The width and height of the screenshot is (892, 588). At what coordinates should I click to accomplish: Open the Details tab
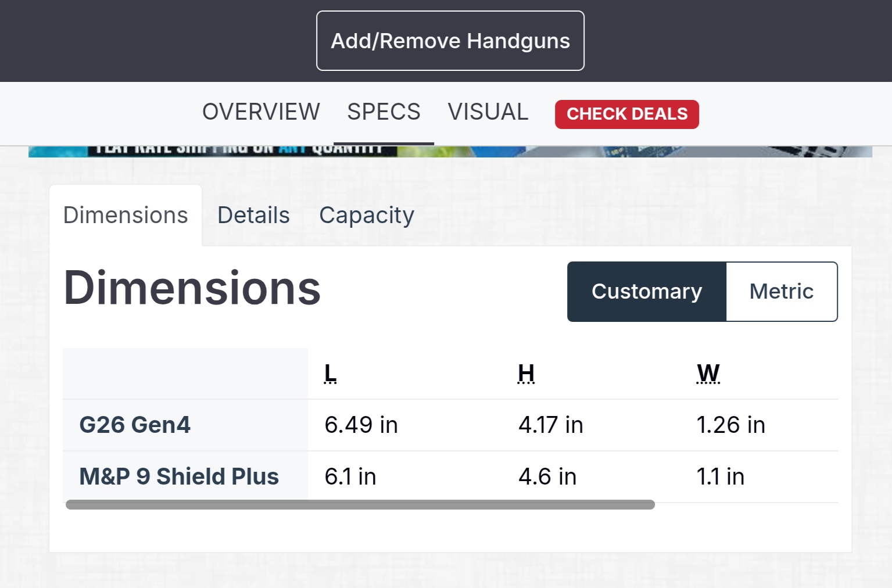point(253,215)
